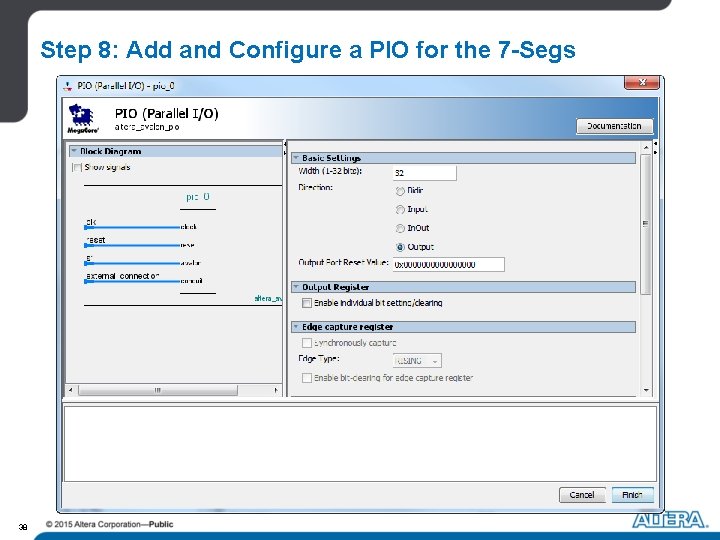Click the Finish button
Viewport: 720px width, 540px height.
tap(632, 495)
